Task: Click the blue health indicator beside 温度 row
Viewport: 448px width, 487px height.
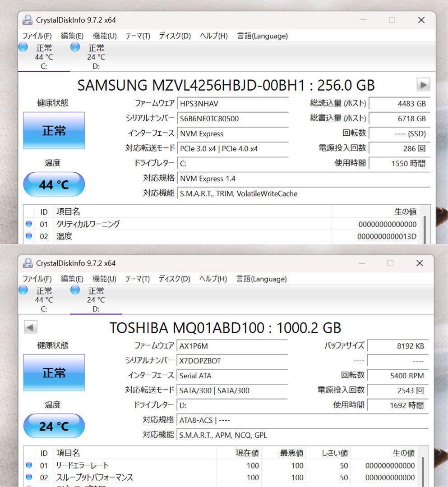Action: tap(28, 235)
